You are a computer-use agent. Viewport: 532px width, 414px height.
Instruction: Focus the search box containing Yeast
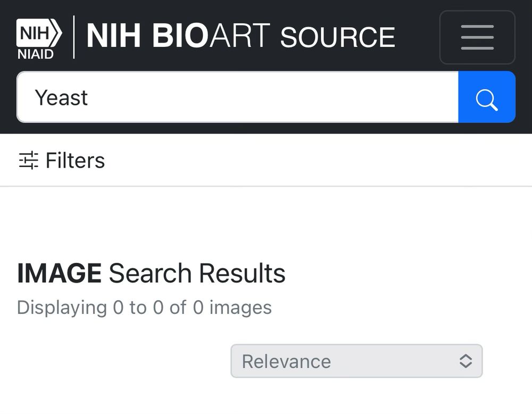click(237, 98)
